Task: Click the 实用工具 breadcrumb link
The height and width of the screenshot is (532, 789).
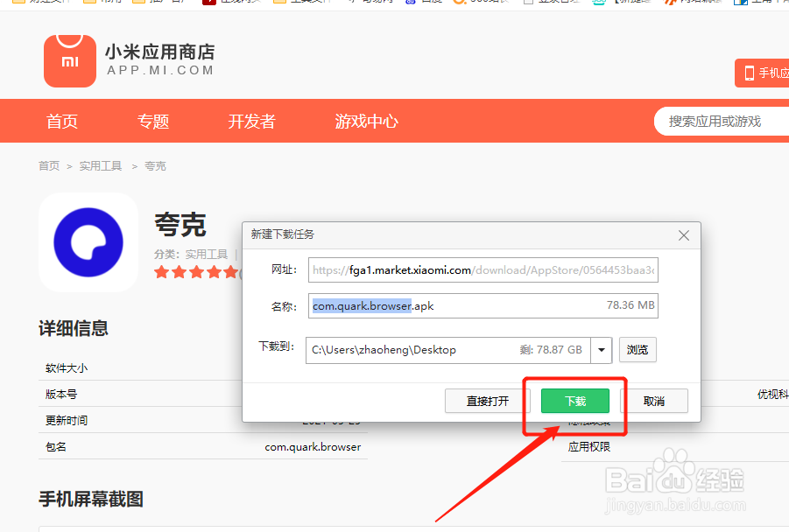Action: point(101,166)
